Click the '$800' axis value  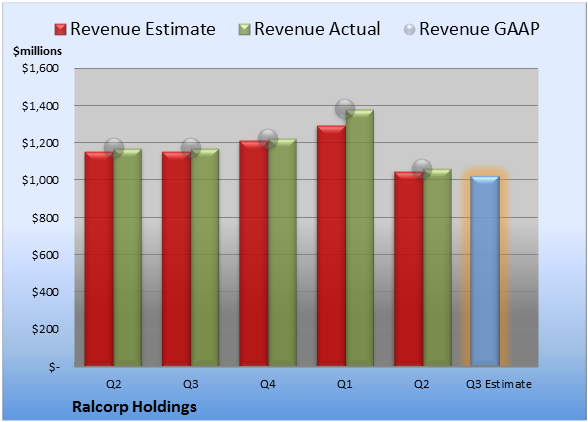45,218
